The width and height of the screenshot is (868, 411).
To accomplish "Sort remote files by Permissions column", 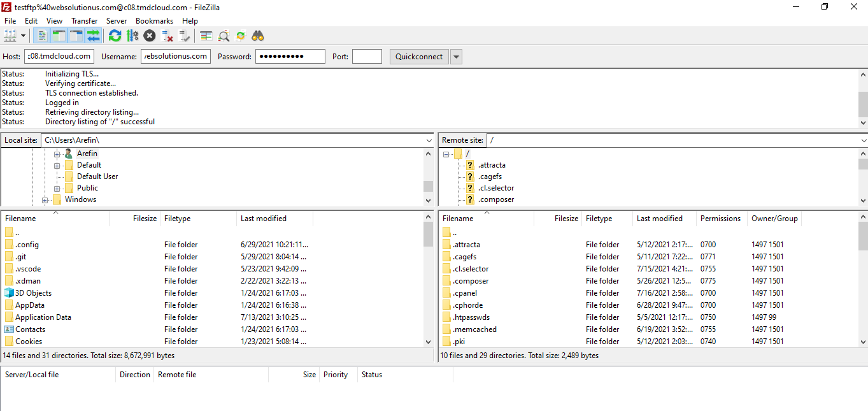I will pyautogui.click(x=720, y=219).
